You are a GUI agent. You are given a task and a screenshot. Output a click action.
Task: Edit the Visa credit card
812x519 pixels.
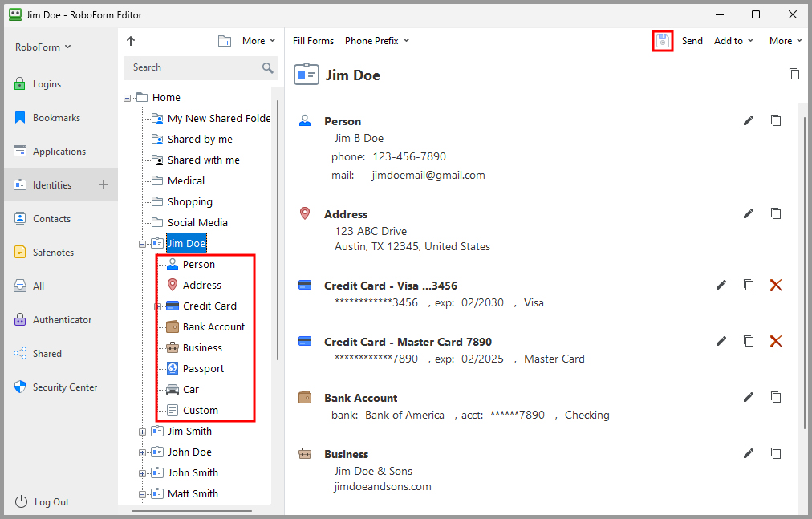(721, 285)
